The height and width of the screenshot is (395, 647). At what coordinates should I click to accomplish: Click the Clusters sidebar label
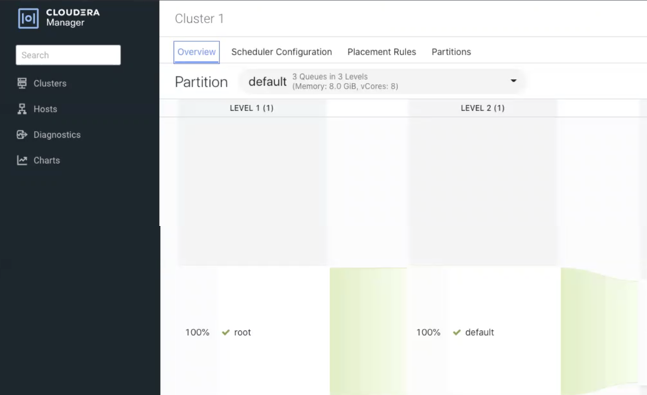pos(50,83)
